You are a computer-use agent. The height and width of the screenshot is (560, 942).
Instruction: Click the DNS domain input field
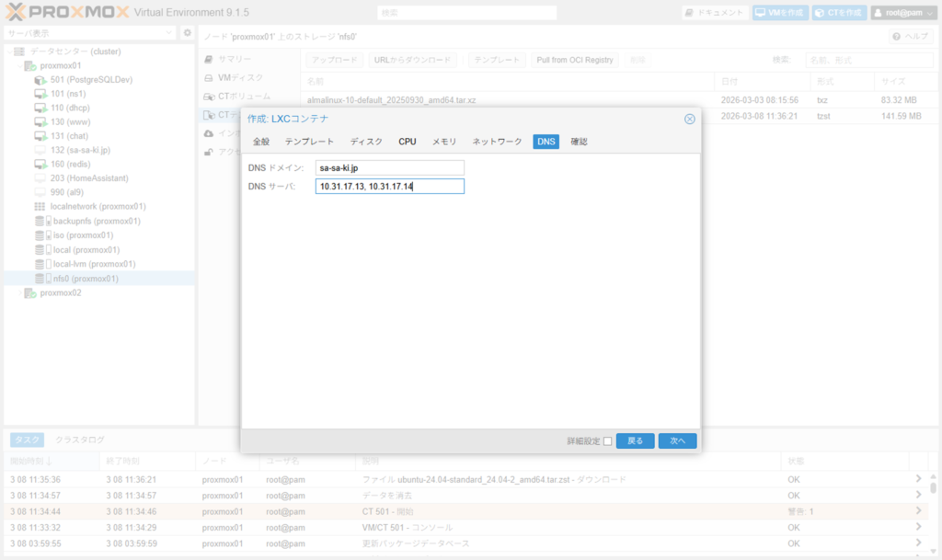388,168
